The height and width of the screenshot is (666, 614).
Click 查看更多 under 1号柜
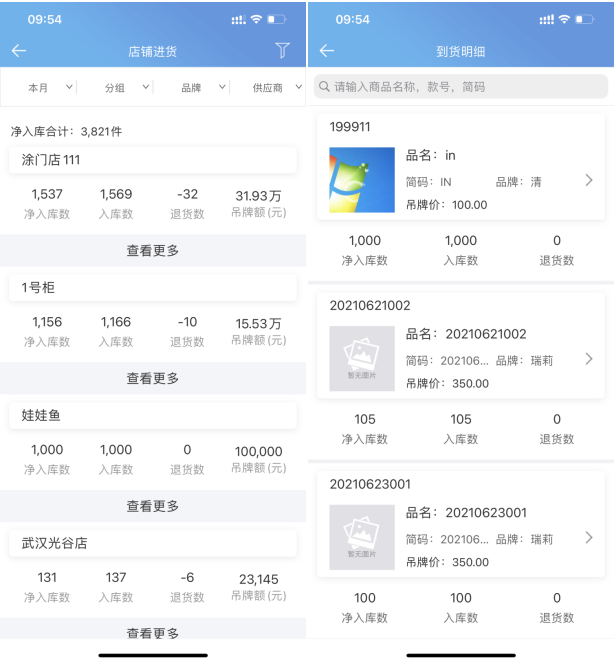click(153, 379)
